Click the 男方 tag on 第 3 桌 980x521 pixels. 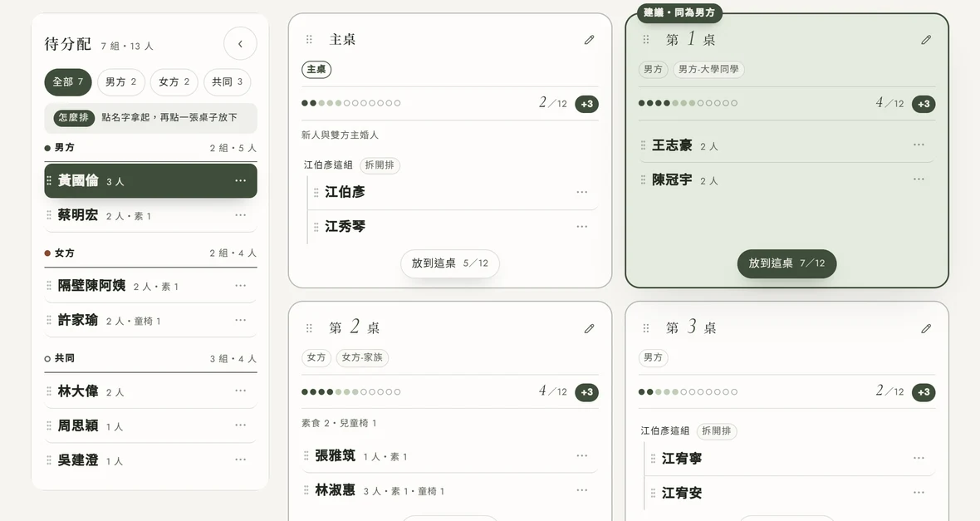pyautogui.click(x=653, y=358)
